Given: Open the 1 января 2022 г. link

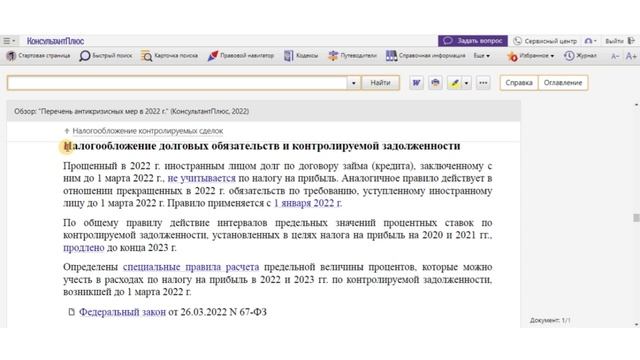Looking at the screenshot, I should 308,203.
